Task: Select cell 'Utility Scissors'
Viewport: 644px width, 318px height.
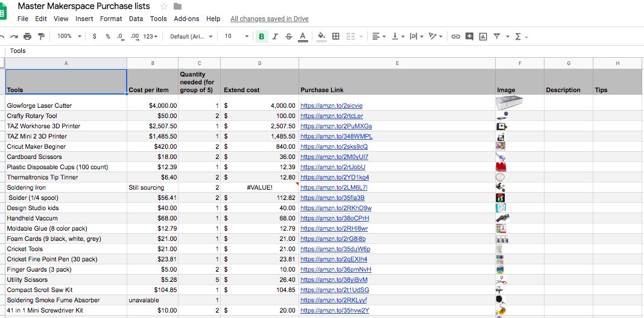Action: (66, 280)
